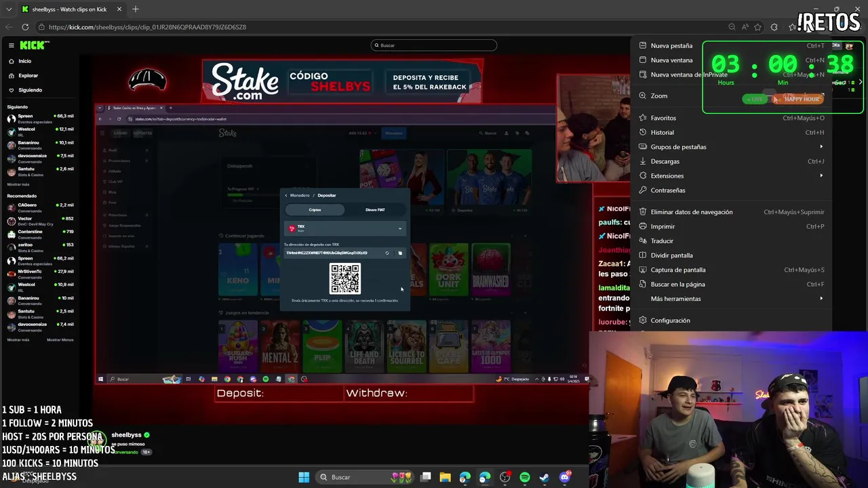Expand Más herramientas submenu
The width and height of the screenshot is (868, 488).
pyautogui.click(x=732, y=298)
